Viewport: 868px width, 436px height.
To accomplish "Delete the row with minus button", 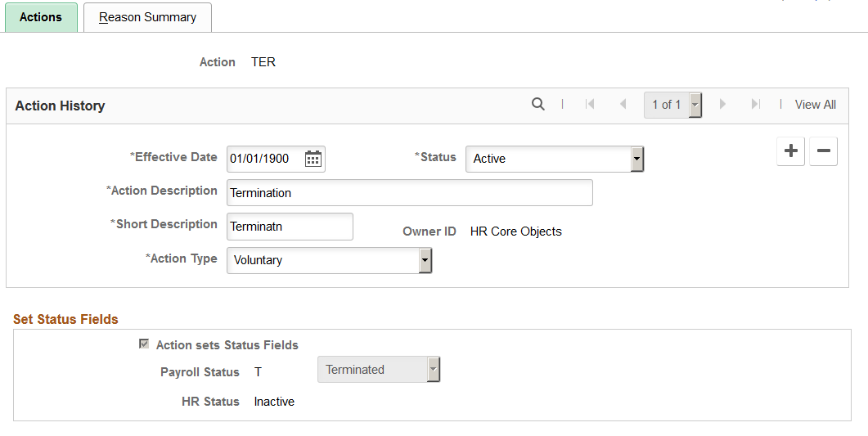I will tap(823, 151).
